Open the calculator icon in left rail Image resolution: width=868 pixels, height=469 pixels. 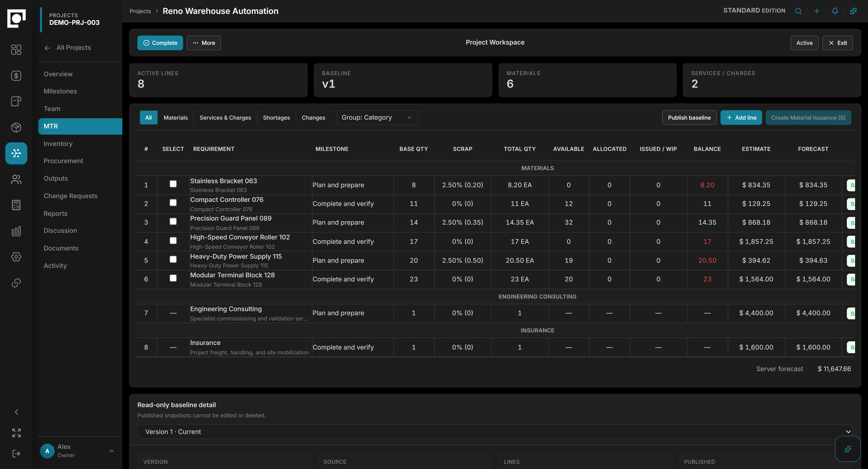pyautogui.click(x=16, y=205)
